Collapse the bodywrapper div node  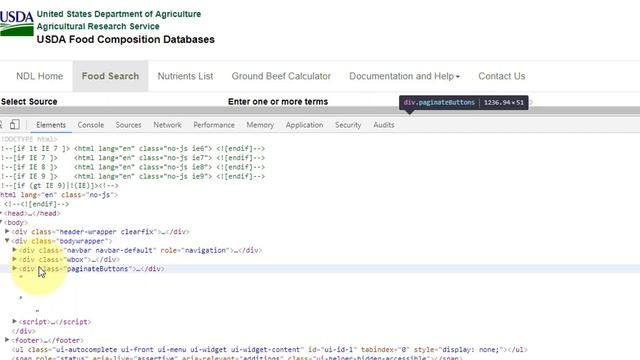[x=7, y=241]
